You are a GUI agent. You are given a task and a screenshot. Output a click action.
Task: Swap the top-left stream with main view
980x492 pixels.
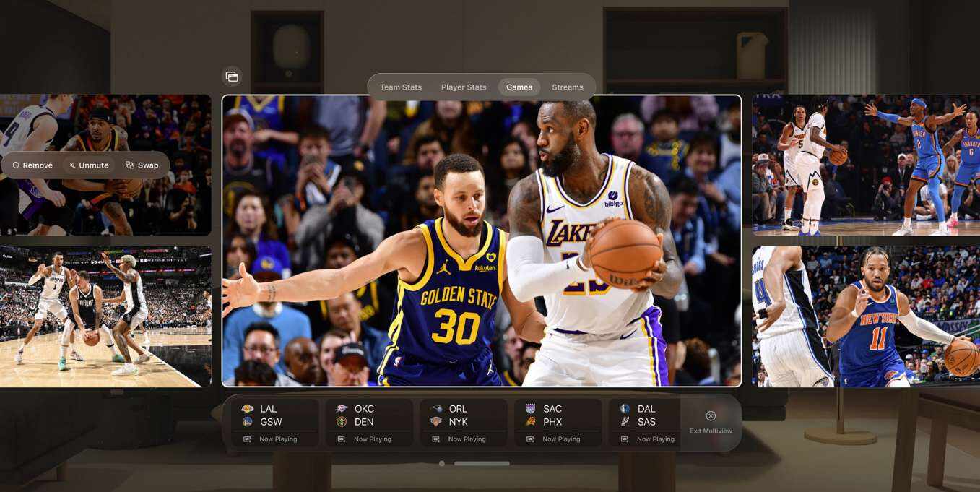pyautogui.click(x=142, y=165)
